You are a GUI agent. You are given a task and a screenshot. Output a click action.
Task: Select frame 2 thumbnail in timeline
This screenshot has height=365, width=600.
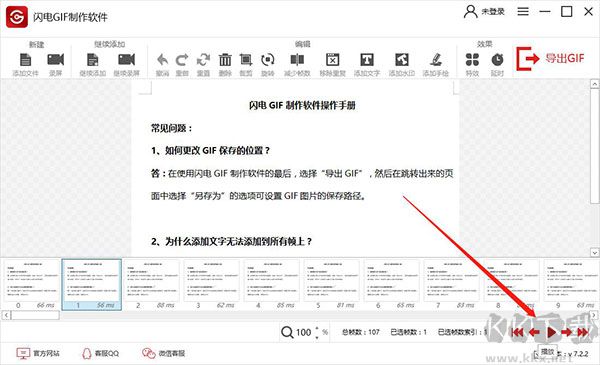[x=152, y=284]
